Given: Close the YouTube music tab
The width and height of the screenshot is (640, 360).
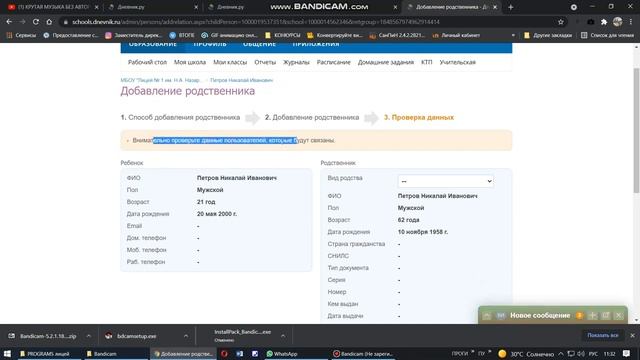Looking at the screenshot, I should pyautogui.click(x=97, y=7).
